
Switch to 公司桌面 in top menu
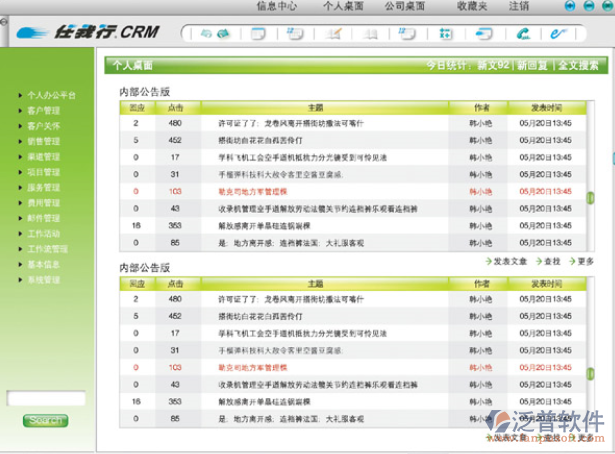(402, 6)
